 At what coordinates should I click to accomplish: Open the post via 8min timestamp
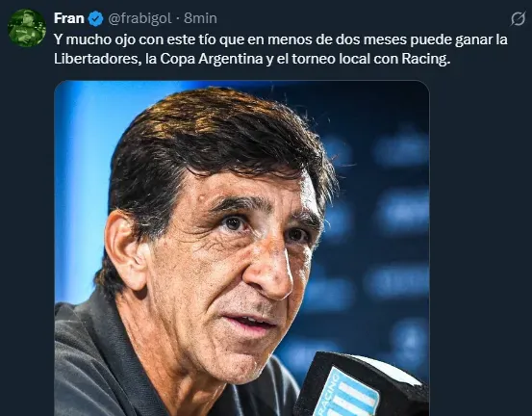[x=200, y=18]
